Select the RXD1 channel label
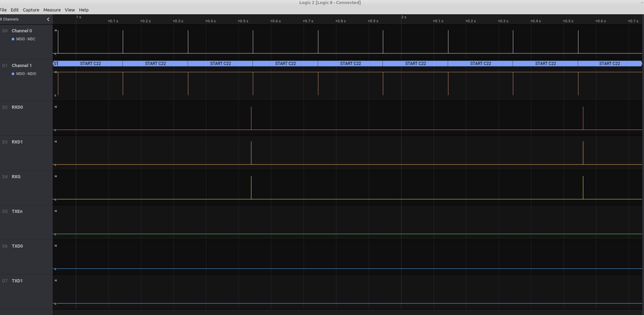The width and height of the screenshot is (644, 315). 17,142
